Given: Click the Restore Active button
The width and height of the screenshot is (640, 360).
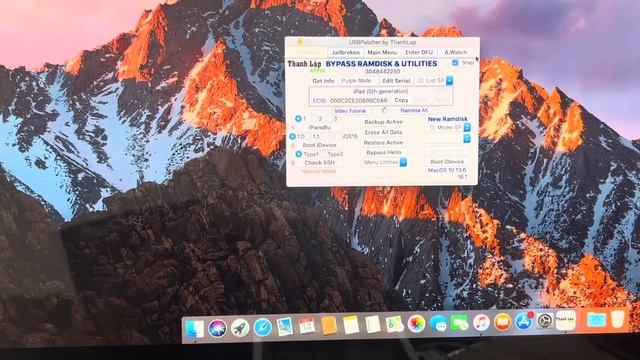Looking at the screenshot, I should tap(383, 142).
